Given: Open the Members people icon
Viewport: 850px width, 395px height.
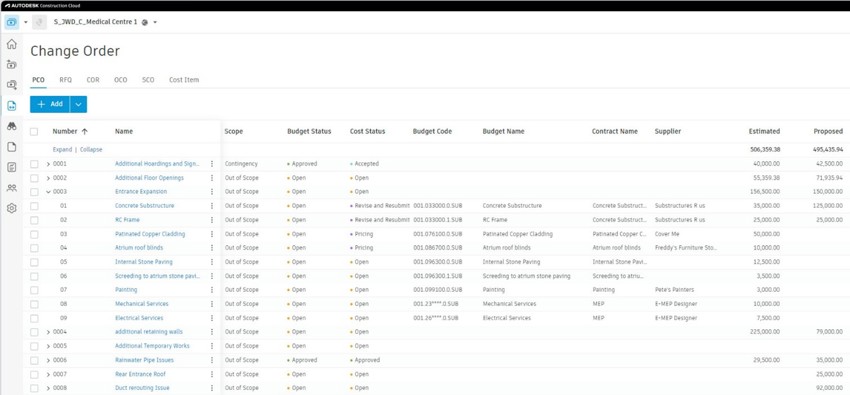Looking at the screenshot, I should coord(11,188).
